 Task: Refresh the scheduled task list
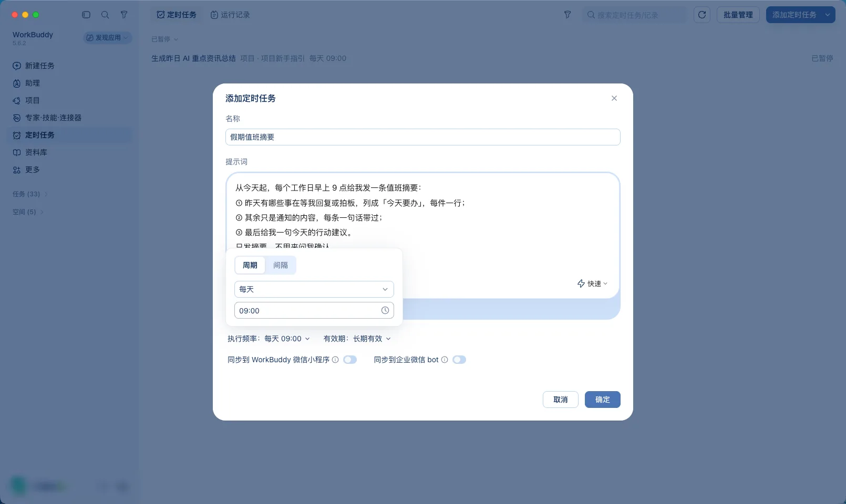[x=702, y=15]
